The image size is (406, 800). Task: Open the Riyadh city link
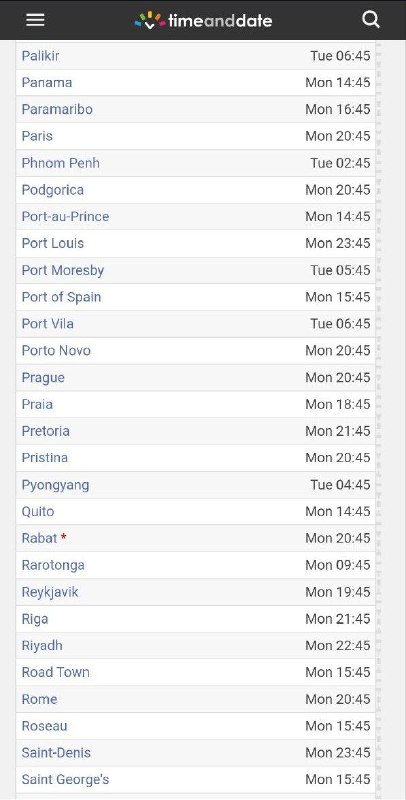coord(42,646)
